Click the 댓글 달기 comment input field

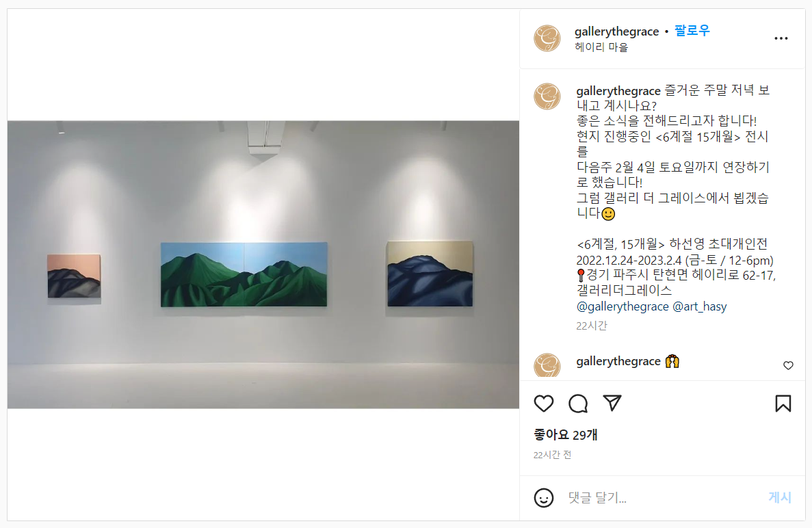[663, 498]
